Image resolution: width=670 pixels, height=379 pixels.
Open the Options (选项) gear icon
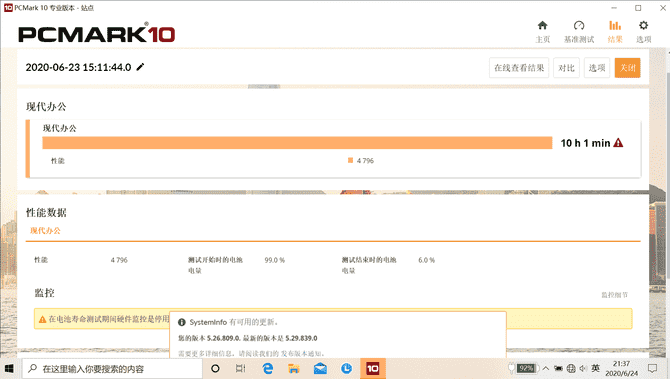(644, 26)
